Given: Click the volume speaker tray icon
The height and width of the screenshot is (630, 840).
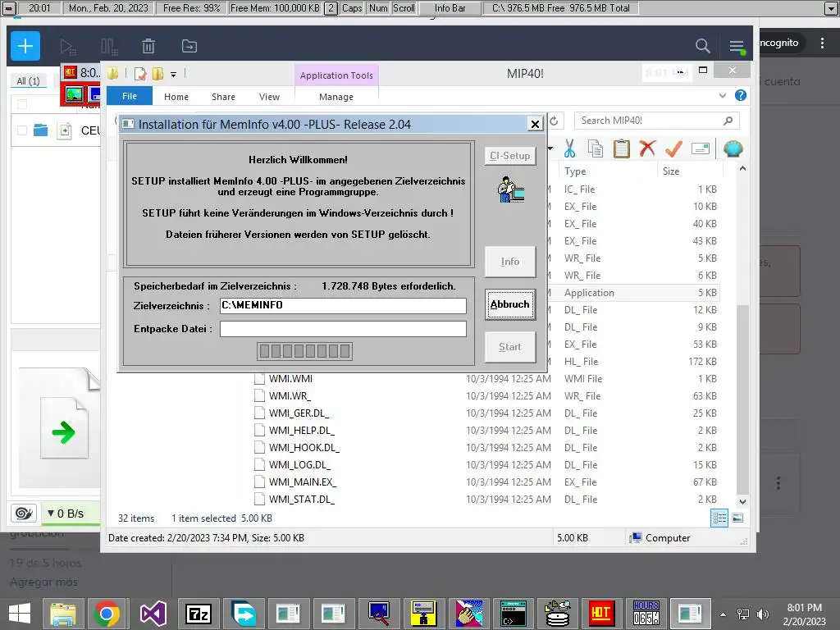Looking at the screenshot, I should (763, 614).
